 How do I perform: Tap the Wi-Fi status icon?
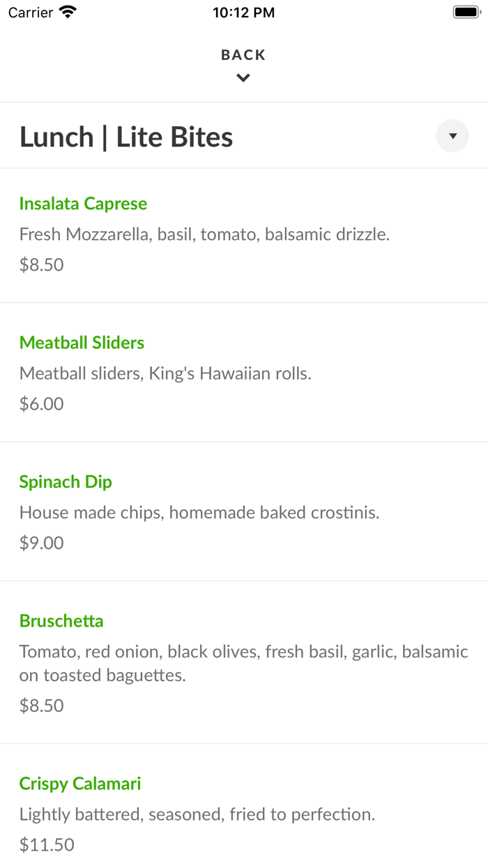(x=68, y=12)
